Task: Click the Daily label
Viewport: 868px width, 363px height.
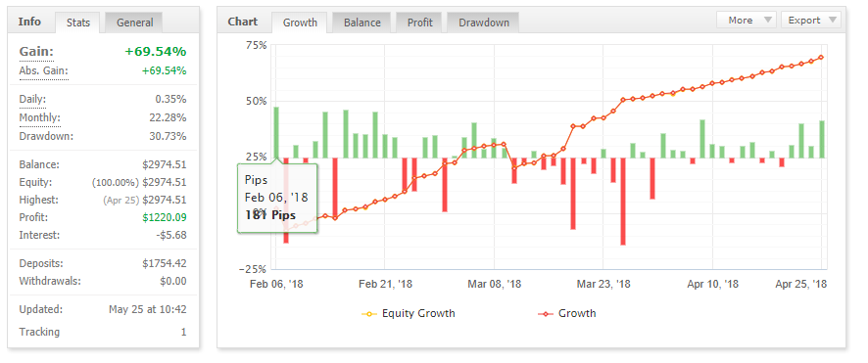Action: pyautogui.click(x=32, y=100)
